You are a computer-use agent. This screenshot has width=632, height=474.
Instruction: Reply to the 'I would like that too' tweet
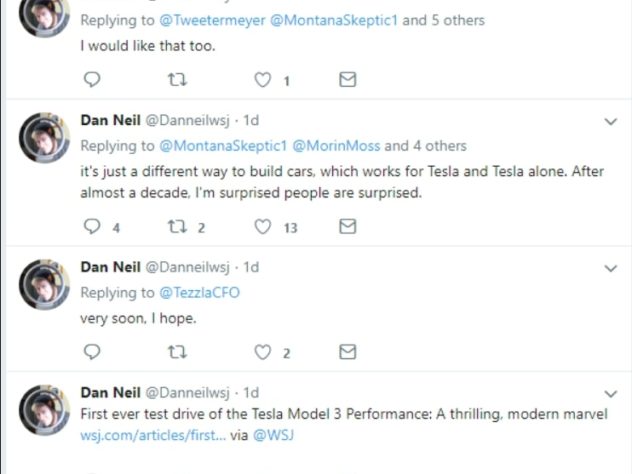92,79
